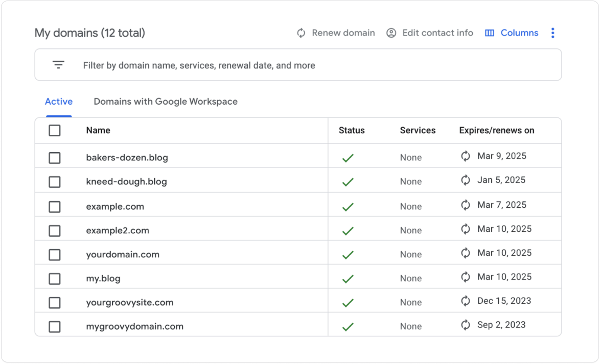The image size is (600, 364).
Task: Tick the select-all checkbox in header
Action: 55,130
